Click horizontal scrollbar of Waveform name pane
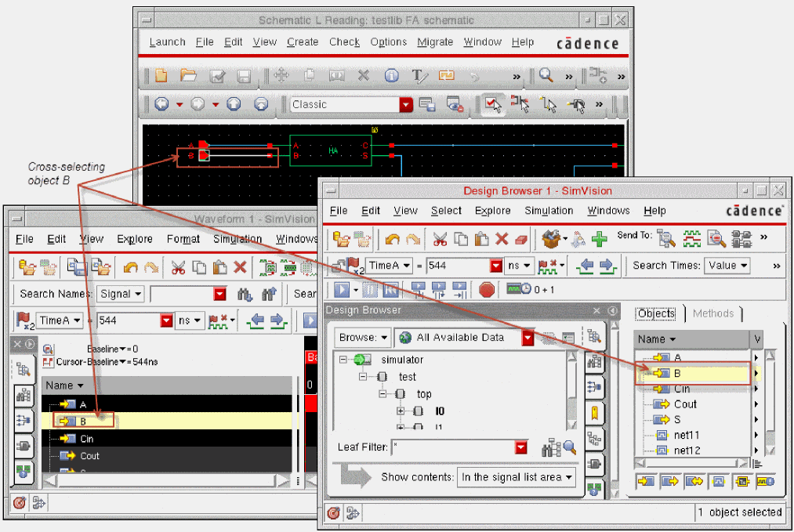 tap(165, 480)
